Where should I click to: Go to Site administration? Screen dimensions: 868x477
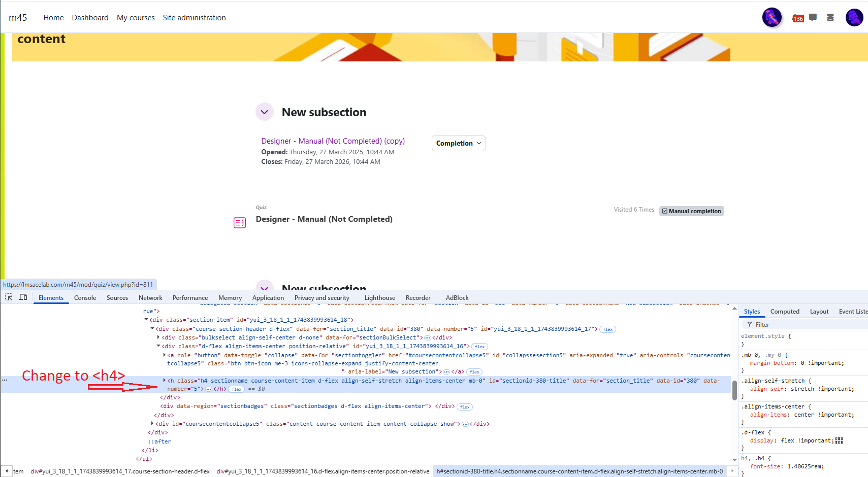pos(194,18)
